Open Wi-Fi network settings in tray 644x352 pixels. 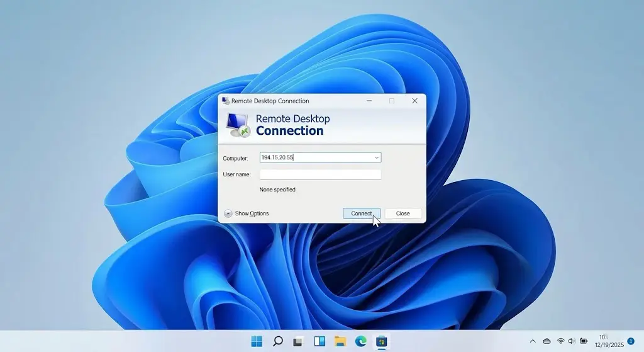(560, 341)
